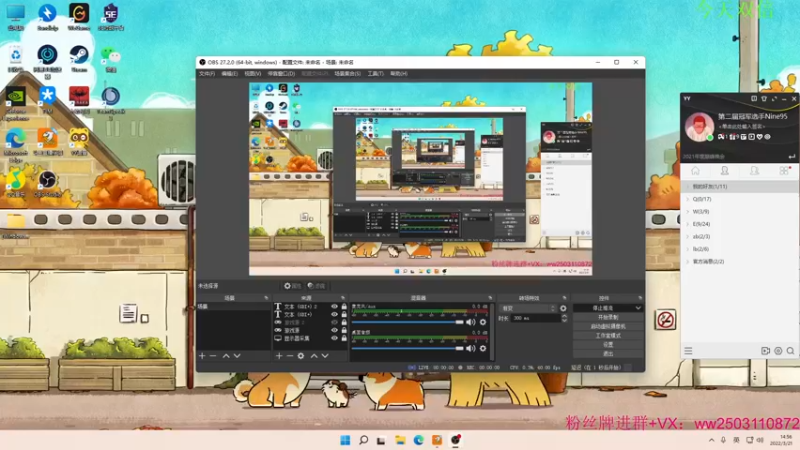Open YY home tab icon

tap(695, 171)
